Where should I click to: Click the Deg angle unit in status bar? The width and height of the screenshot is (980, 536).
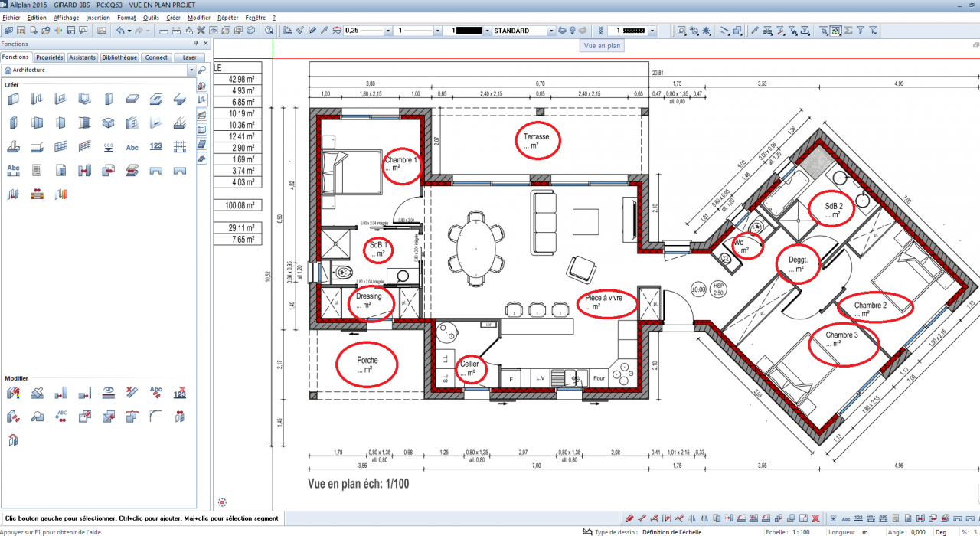941,531
